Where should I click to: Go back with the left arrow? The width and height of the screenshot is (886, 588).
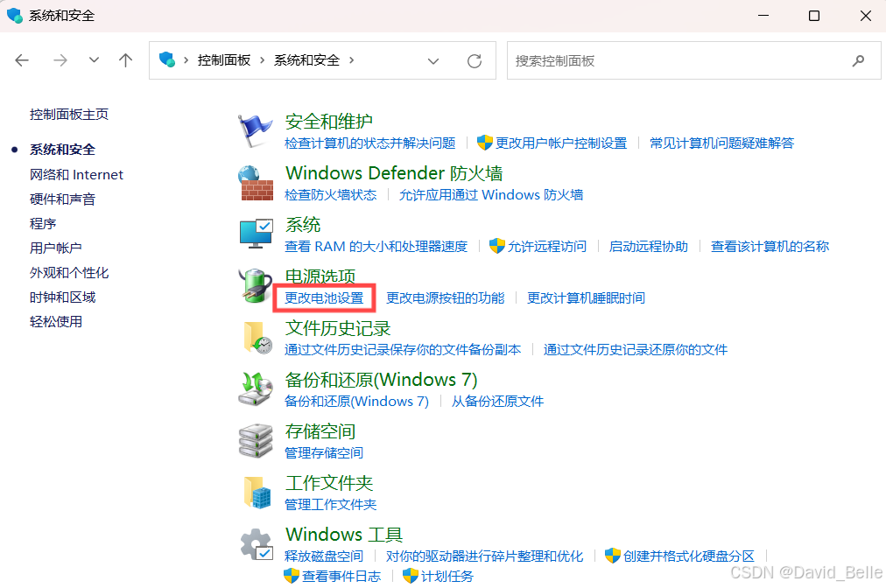click(x=22, y=59)
